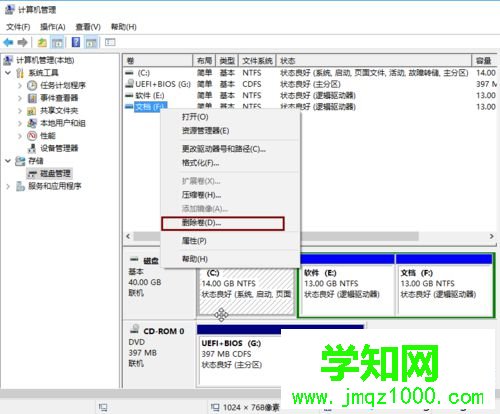Click the CD-ROM 0 drive icon
500x414 pixels.
134,329
